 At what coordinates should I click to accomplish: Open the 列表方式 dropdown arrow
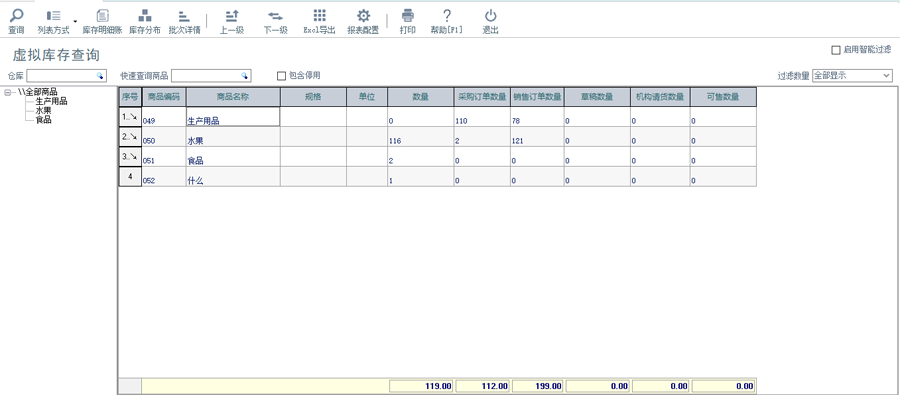[x=75, y=21]
